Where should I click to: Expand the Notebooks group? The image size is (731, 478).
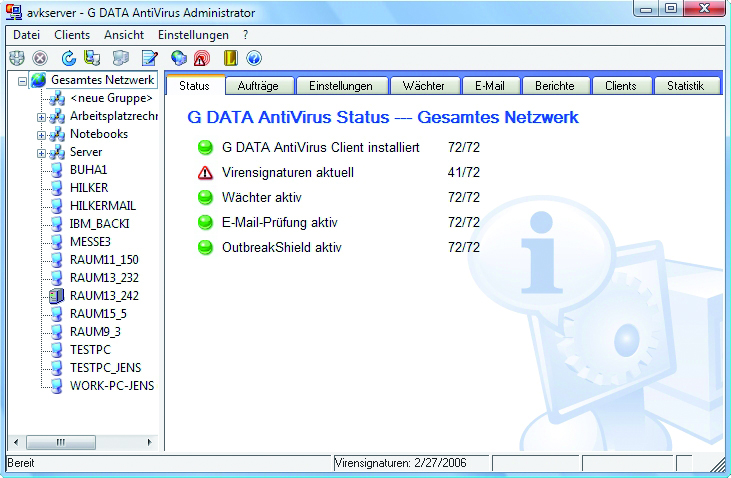pyautogui.click(x=41, y=134)
